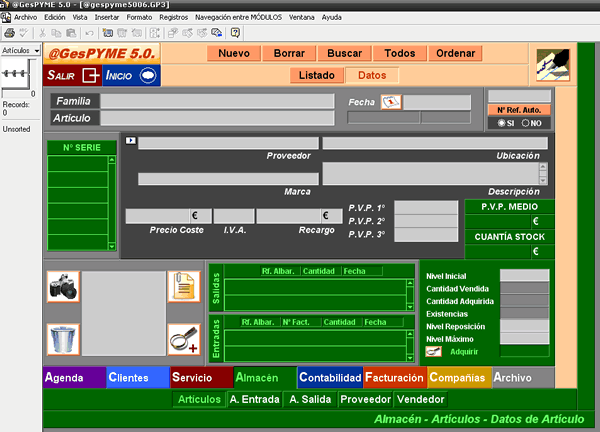
Task: Click the Salir exit icon
Action: tap(90, 75)
